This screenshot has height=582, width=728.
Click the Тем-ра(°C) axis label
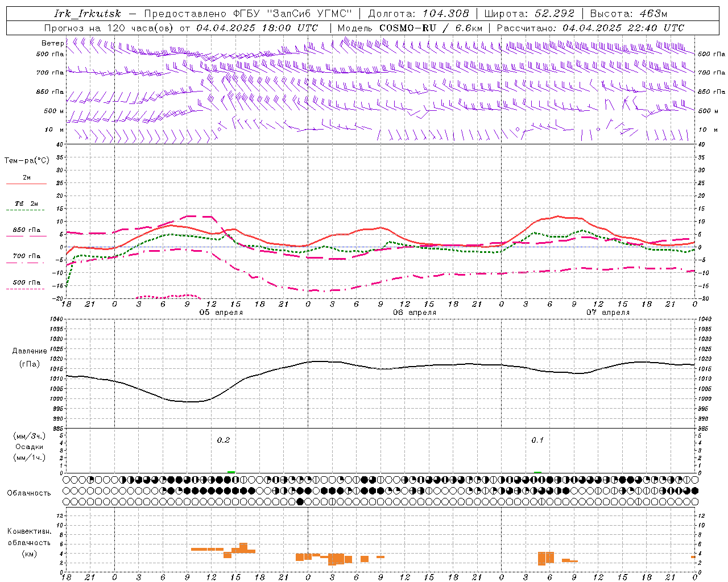[27, 161]
